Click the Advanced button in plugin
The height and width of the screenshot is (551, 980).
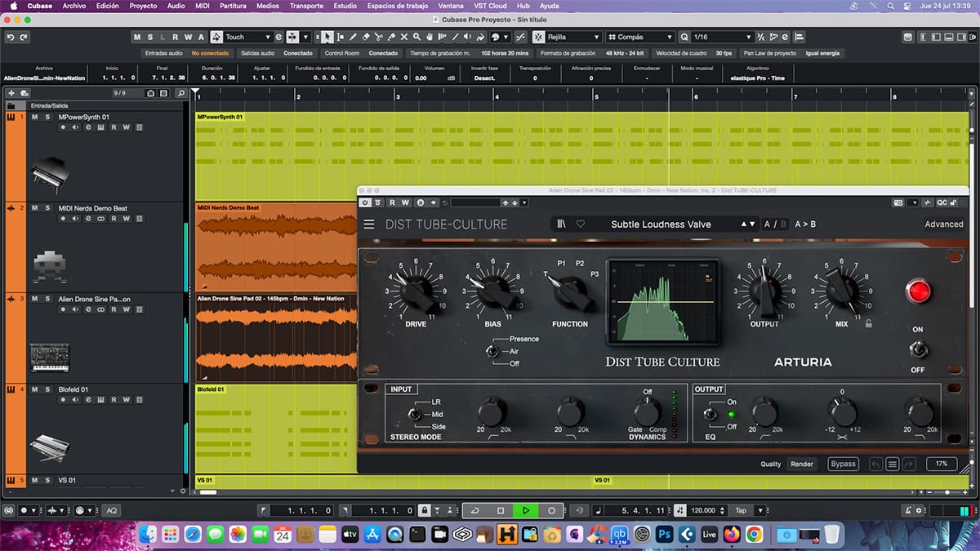tap(944, 224)
